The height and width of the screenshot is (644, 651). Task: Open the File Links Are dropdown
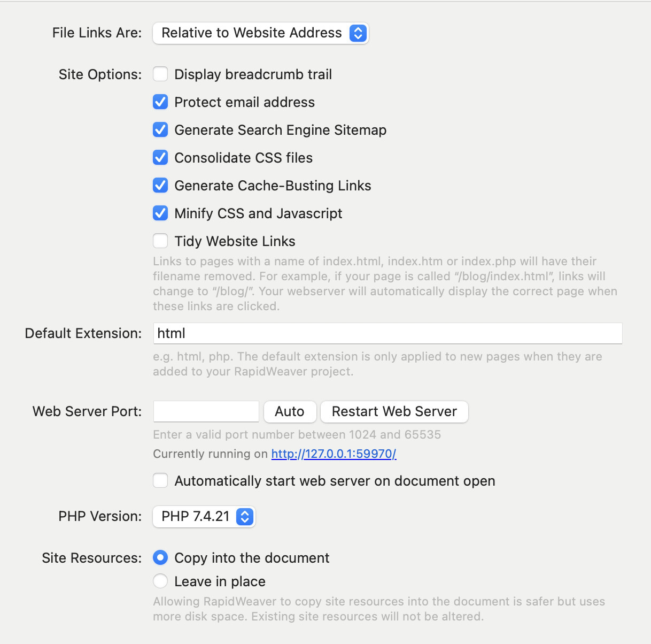tap(260, 33)
